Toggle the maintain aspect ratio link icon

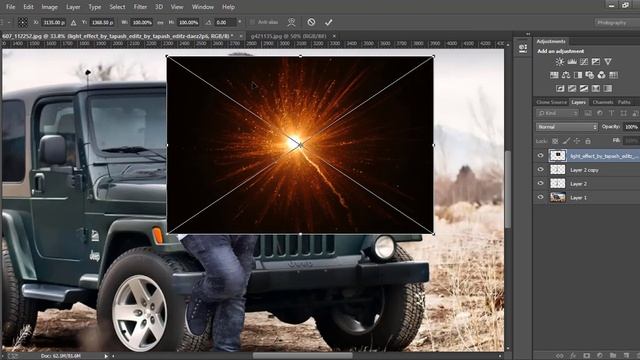160,22
